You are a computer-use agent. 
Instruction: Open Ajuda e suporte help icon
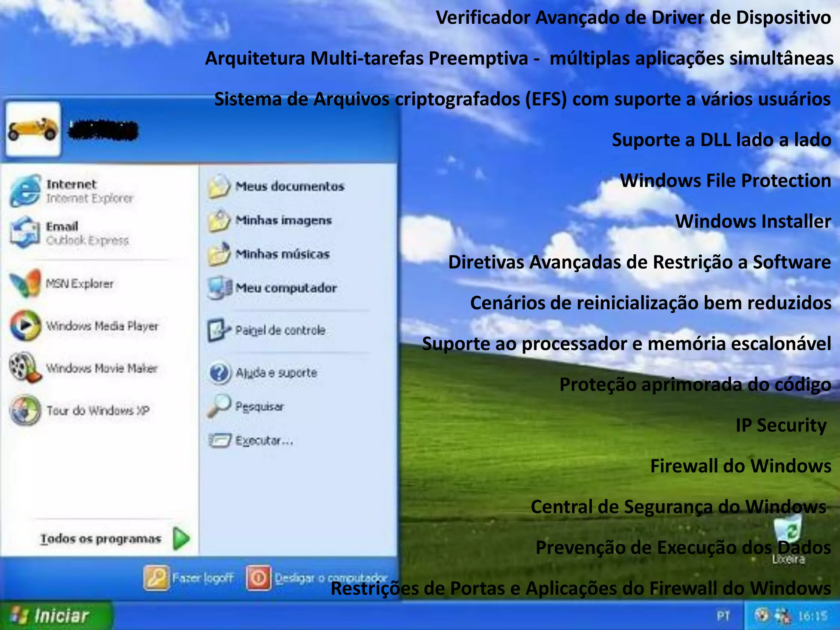point(220,373)
